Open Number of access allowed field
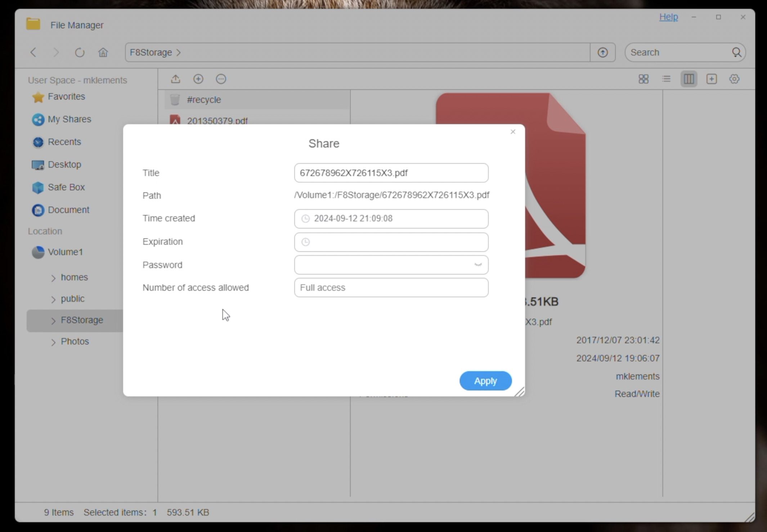This screenshot has width=767, height=532. (x=391, y=288)
